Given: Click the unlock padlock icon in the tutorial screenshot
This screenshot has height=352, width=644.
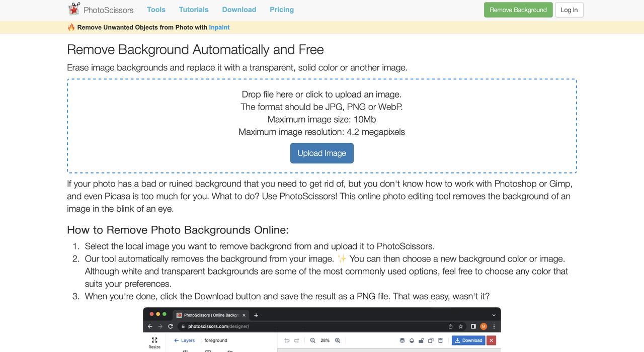Looking at the screenshot, I should (x=421, y=340).
